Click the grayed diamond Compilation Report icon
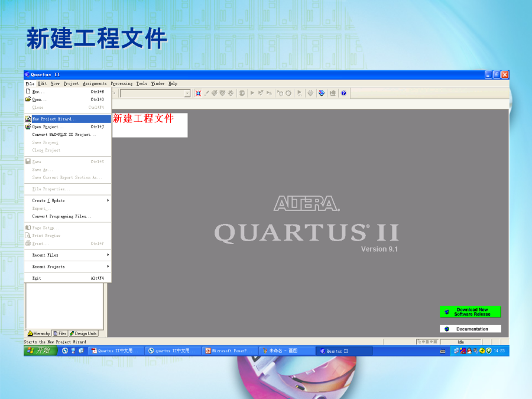 tap(310, 93)
